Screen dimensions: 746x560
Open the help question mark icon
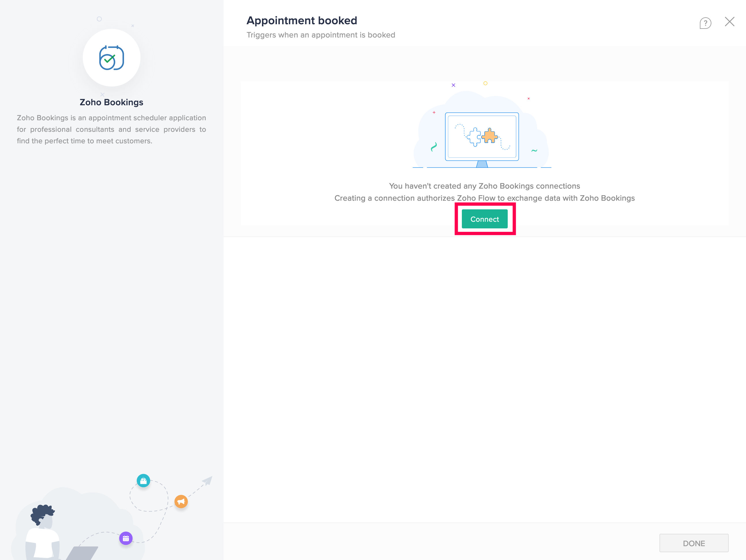(705, 23)
